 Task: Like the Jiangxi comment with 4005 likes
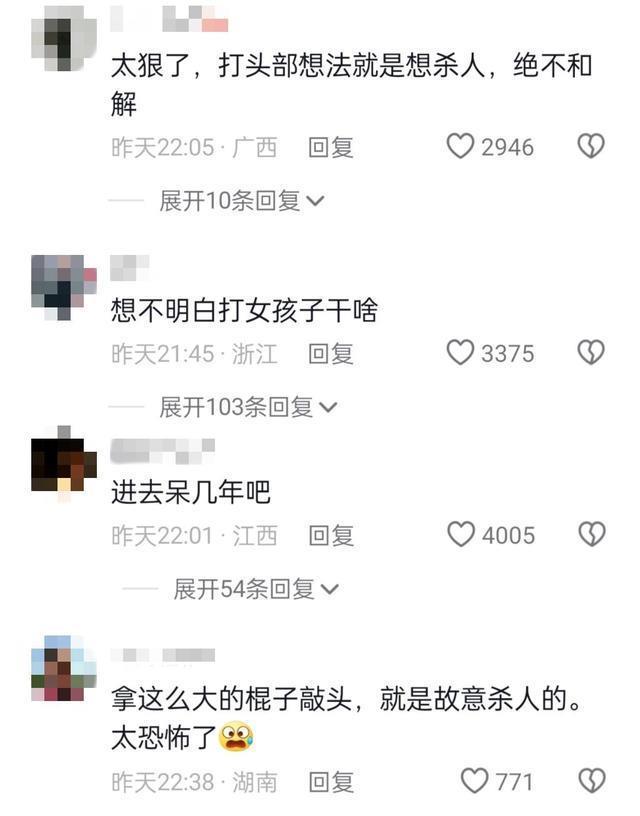coord(461,534)
